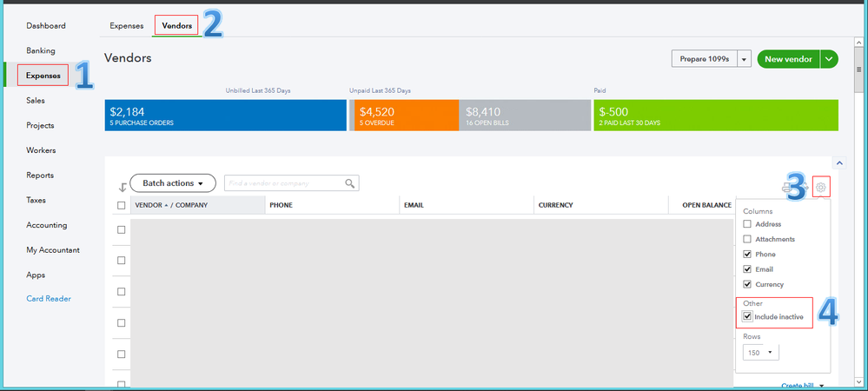Sort by the CURRENCY column header

pos(601,205)
